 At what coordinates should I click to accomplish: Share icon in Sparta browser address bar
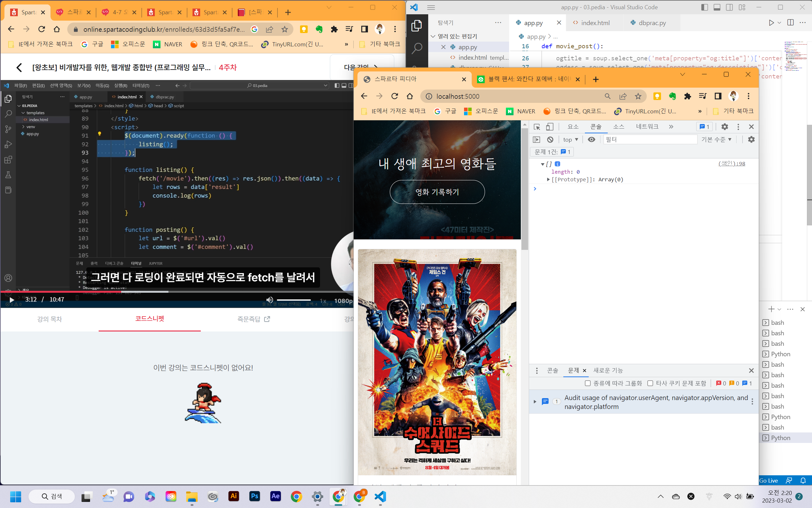point(269,29)
